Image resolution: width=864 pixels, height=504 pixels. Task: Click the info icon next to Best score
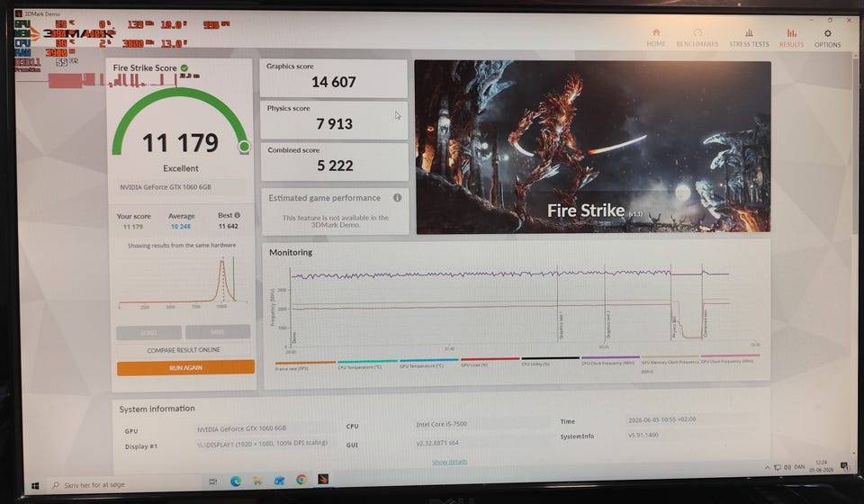[237, 215]
